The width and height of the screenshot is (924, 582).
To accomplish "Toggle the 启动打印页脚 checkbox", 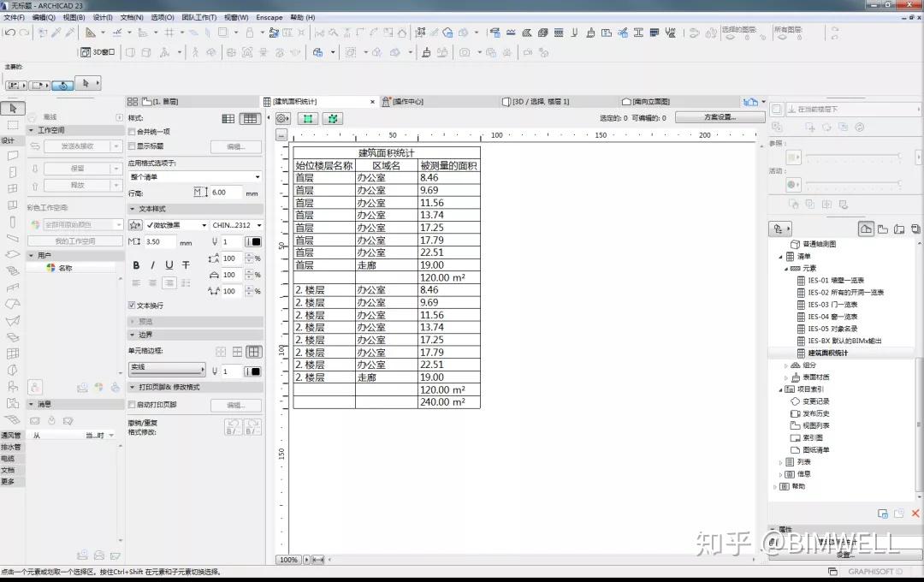I will pos(132,405).
